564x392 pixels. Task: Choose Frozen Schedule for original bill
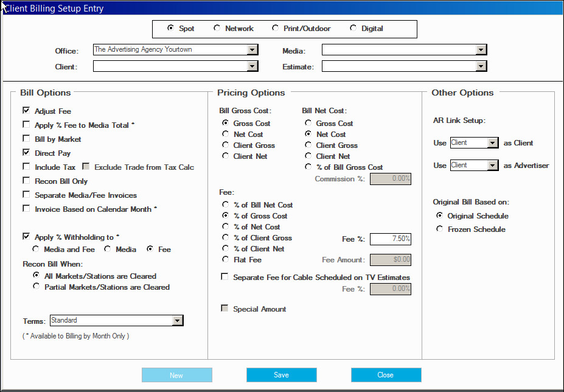point(439,229)
